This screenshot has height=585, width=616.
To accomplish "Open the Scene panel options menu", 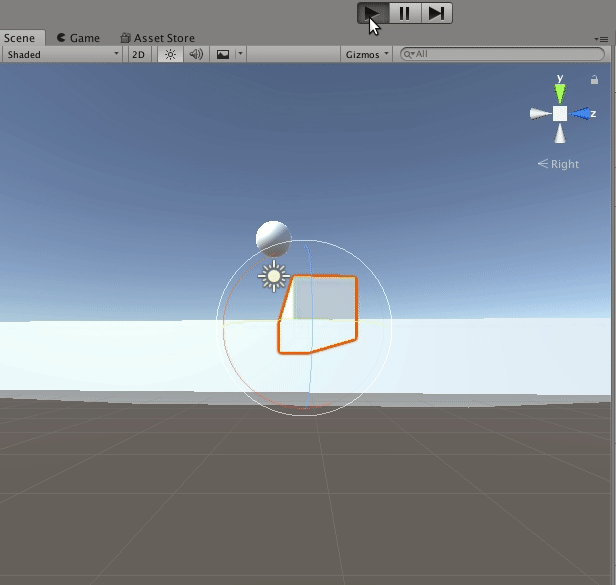I will pyautogui.click(x=601, y=39).
